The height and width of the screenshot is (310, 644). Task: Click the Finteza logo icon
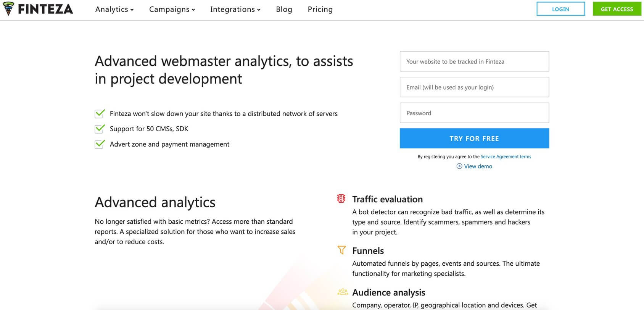click(8, 9)
